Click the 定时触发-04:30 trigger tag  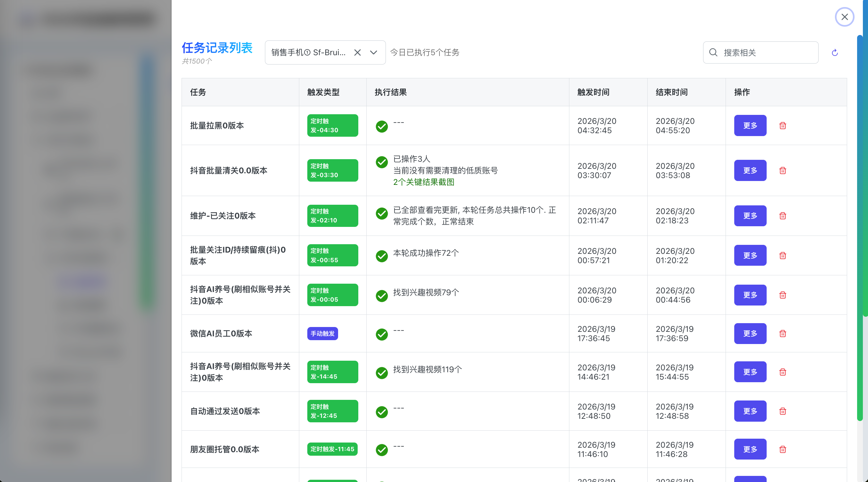[x=332, y=126]
